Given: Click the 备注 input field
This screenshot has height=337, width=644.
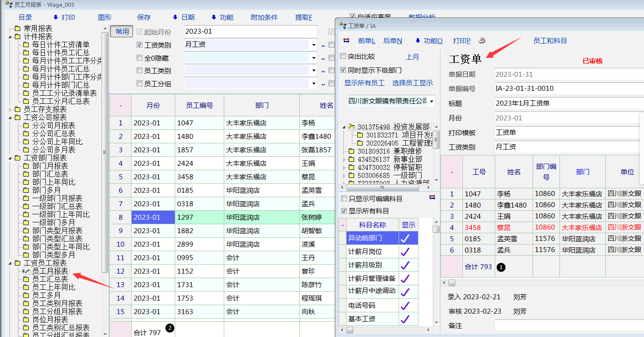Looking at the screenshot, I should click(568, 325).
